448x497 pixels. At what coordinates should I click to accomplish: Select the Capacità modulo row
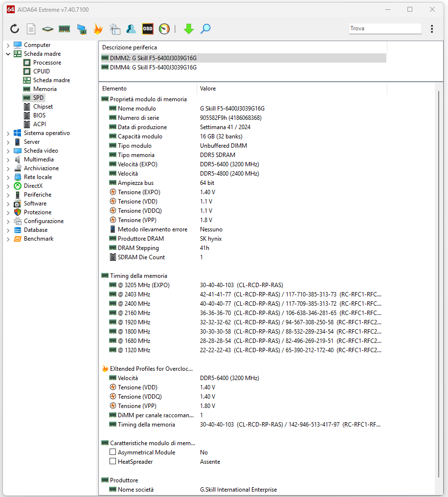tap(244, 136)
